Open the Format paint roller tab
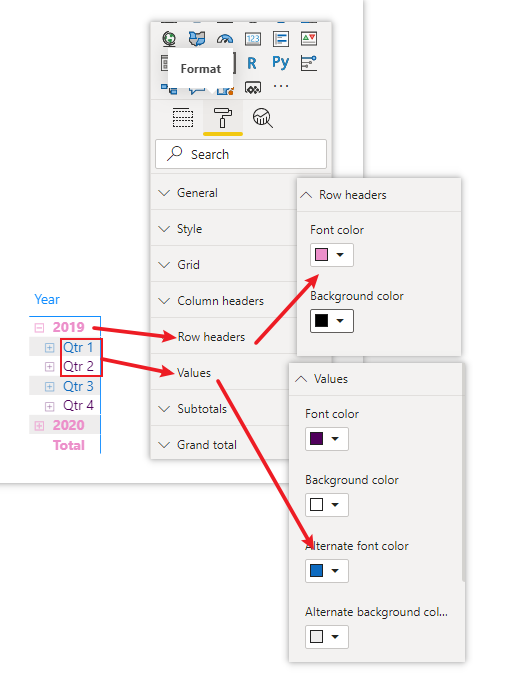Image resolution: width=509 pixels, height=684 pixels. (x=222, y=118)
